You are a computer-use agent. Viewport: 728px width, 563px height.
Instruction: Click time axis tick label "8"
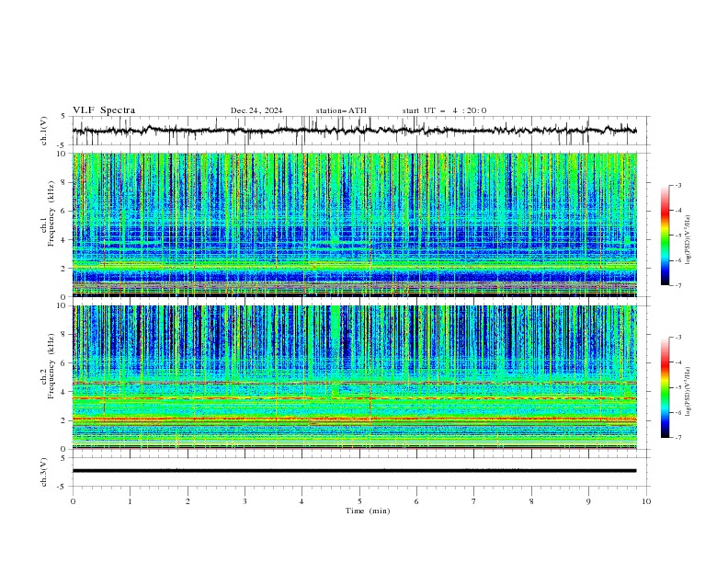(531, 501)
